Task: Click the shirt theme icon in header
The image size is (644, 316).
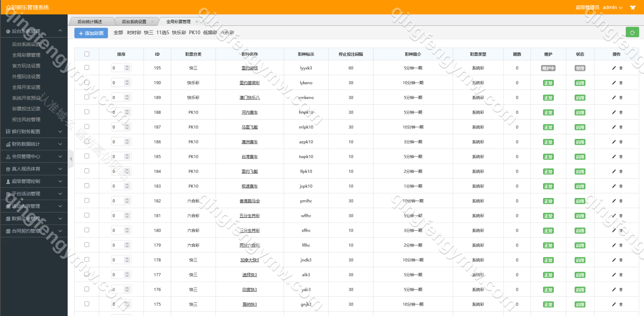Action: [633, 8]
